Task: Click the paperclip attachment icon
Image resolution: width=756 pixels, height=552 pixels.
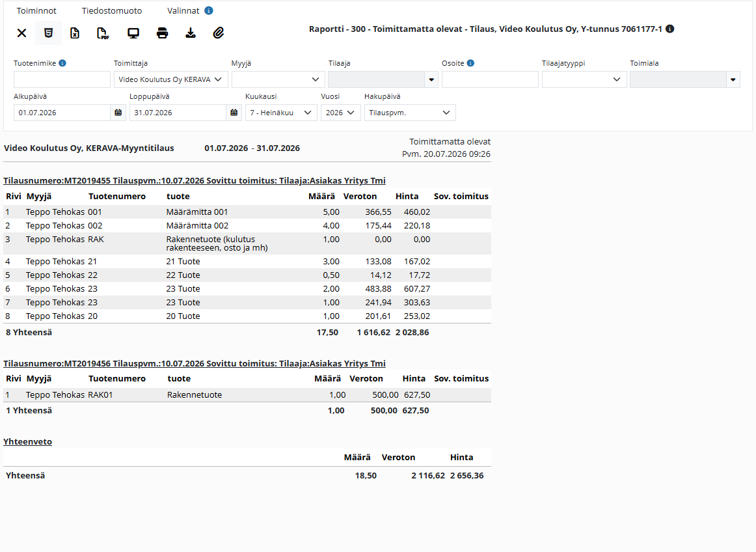Action: pyautogui.click(x=219, y=33)
